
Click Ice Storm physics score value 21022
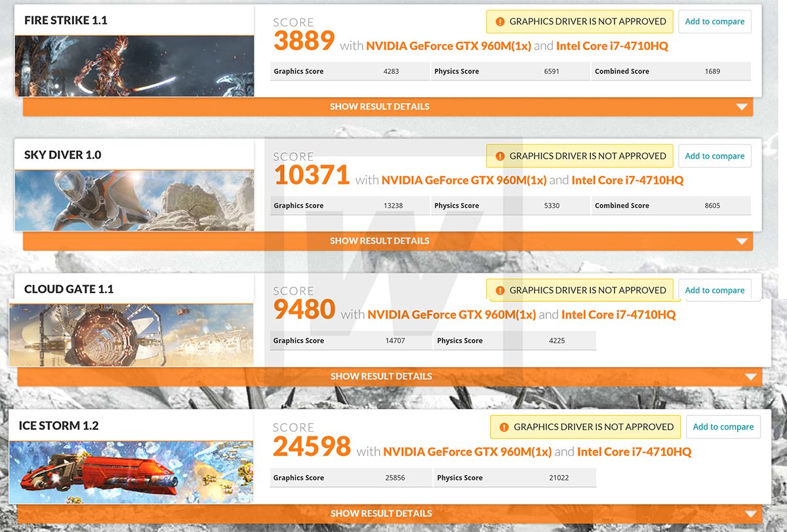click(559, 478)
